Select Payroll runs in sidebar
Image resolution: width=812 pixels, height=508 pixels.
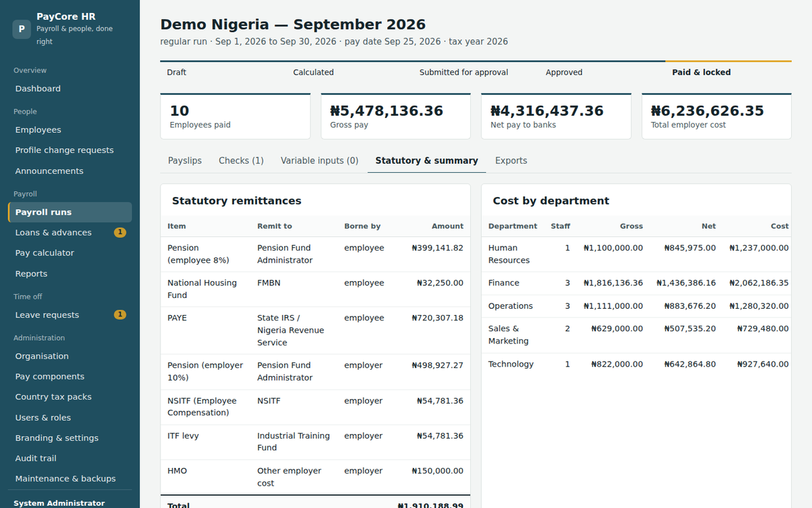coord(70,212)
